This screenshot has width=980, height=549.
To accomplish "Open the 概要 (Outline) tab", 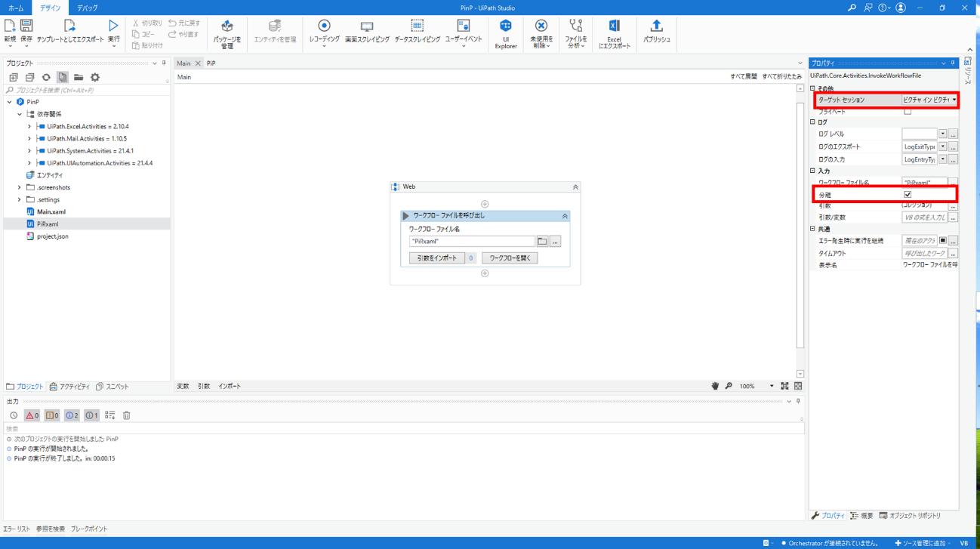I will point(862,516).
